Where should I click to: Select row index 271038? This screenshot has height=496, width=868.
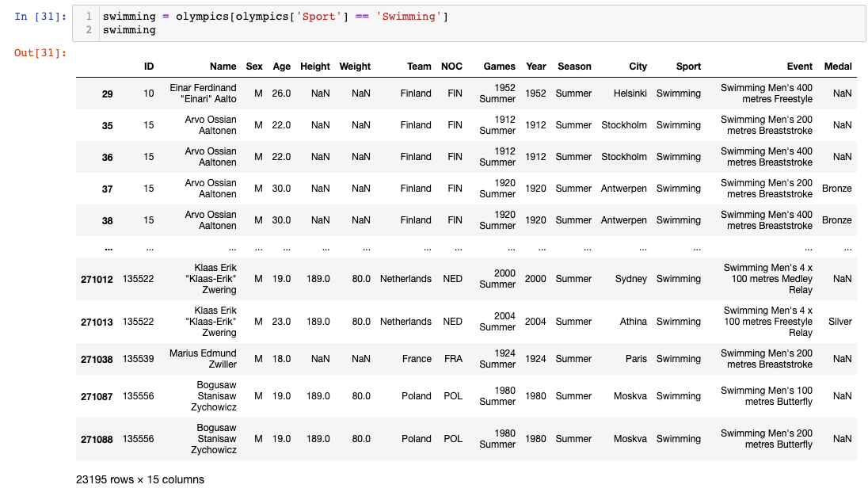point(97,359)
